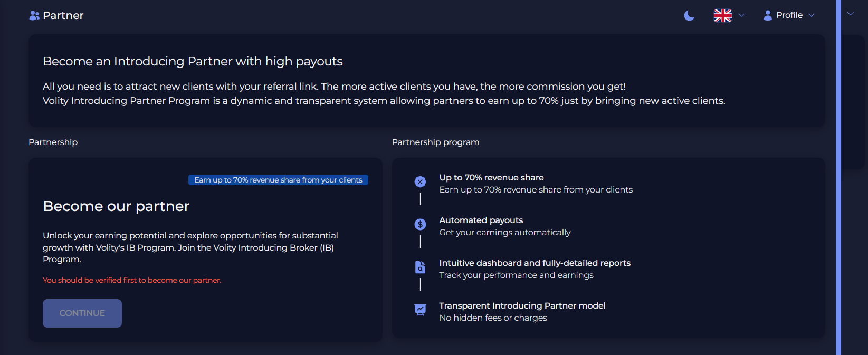Click the percent revenue share icon
The height and width of the screenshot is (355, 868).
[x=420, y=182]
